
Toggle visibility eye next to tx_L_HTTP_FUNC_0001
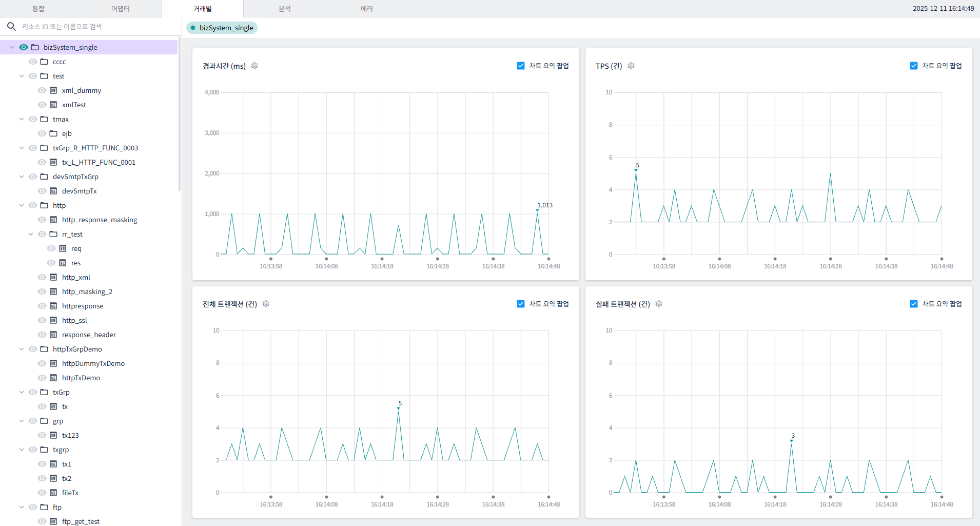pos(42,162)
